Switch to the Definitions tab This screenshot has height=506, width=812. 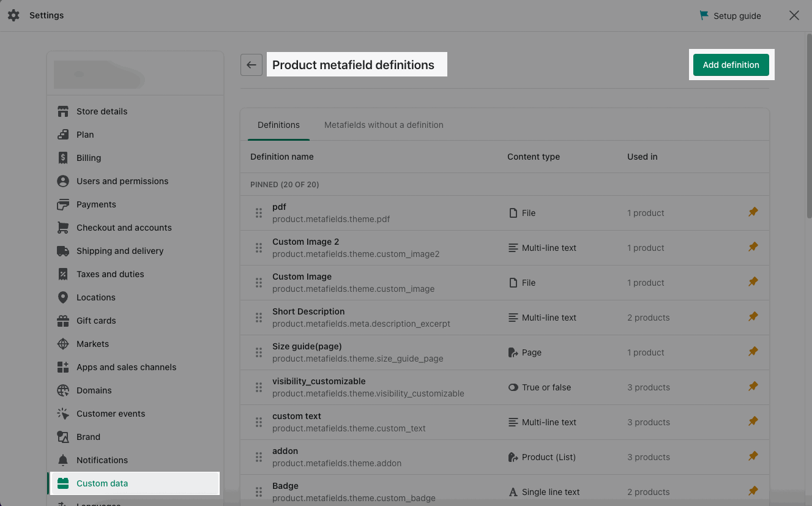pos(278,125)
